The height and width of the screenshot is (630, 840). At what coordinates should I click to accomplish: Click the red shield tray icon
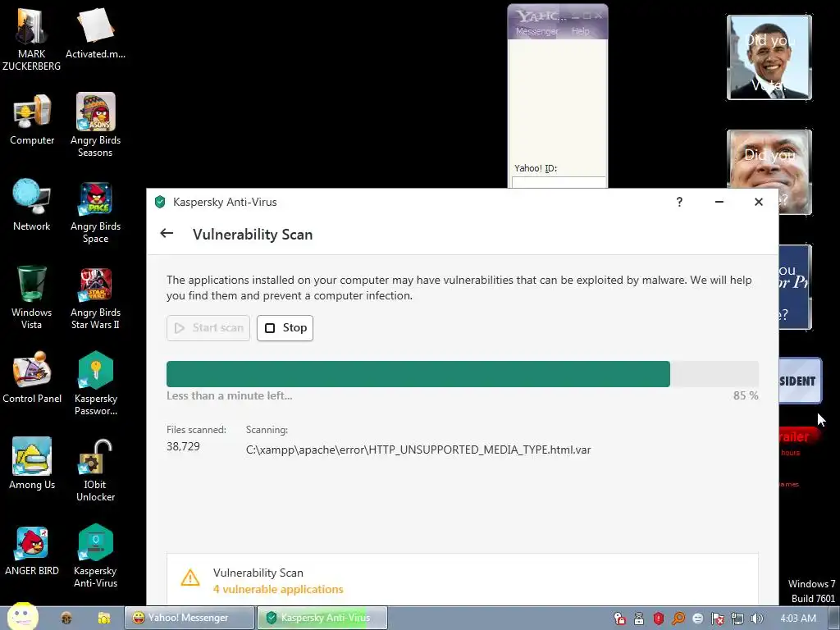point(659,619)
